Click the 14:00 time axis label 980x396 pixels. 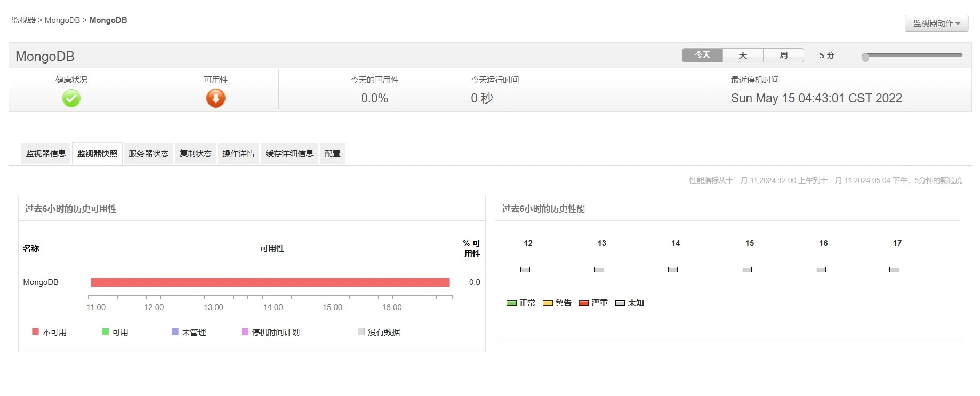click(273, 307)
